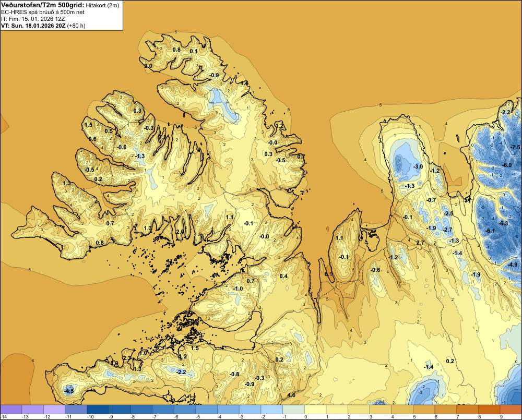The image size is (522, 420).
Task: Click the 4.6 temperature value
Action: pos(291,395)
